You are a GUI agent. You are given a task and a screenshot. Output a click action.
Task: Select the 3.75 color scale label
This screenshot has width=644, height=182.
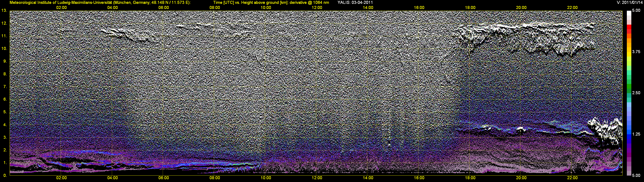pos(636,52)
